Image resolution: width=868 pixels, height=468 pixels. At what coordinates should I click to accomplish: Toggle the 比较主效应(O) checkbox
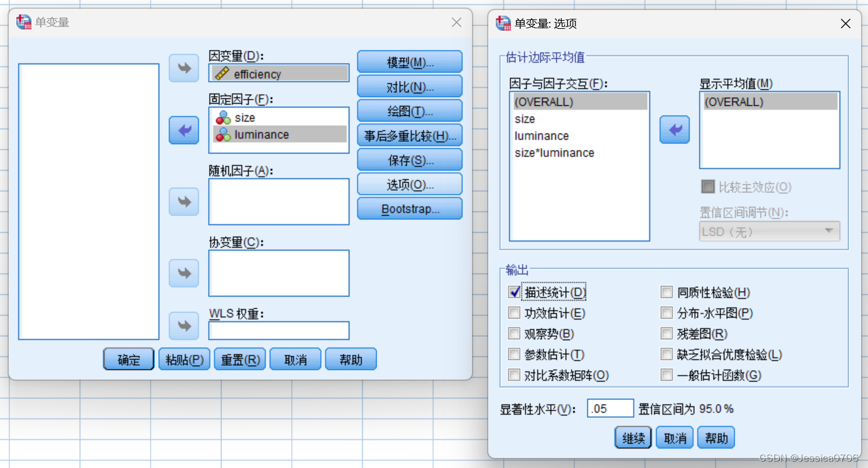tap(708, 186)
